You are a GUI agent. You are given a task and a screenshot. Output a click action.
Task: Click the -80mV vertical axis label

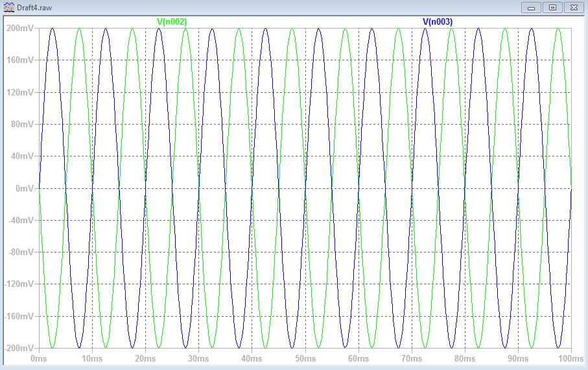coord(21,252)
